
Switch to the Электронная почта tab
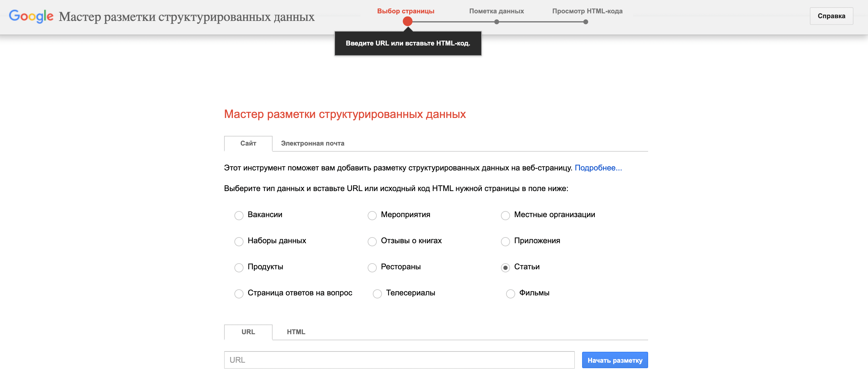pyautogui.click(x=312, y=143)
